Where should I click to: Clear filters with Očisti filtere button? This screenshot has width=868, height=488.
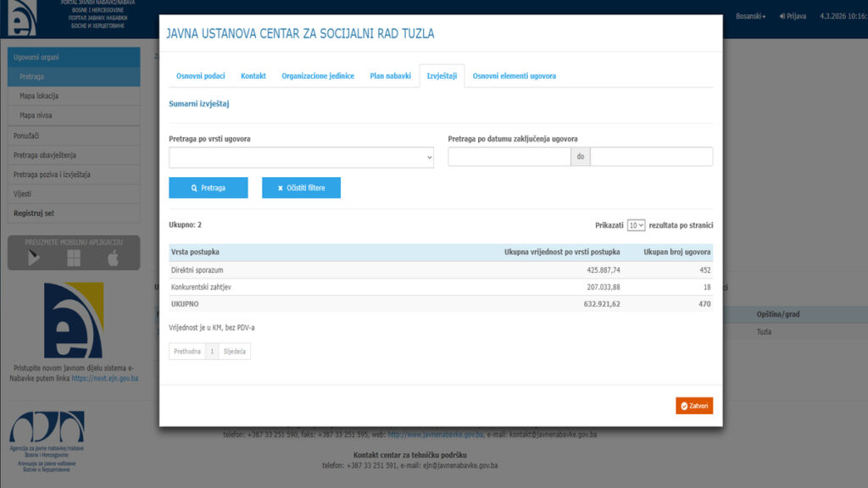tap(301, 187)
